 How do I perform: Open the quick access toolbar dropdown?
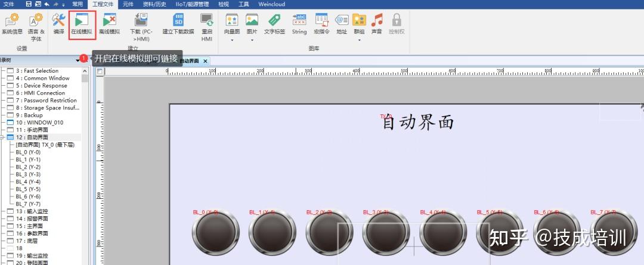click(63, 5)
